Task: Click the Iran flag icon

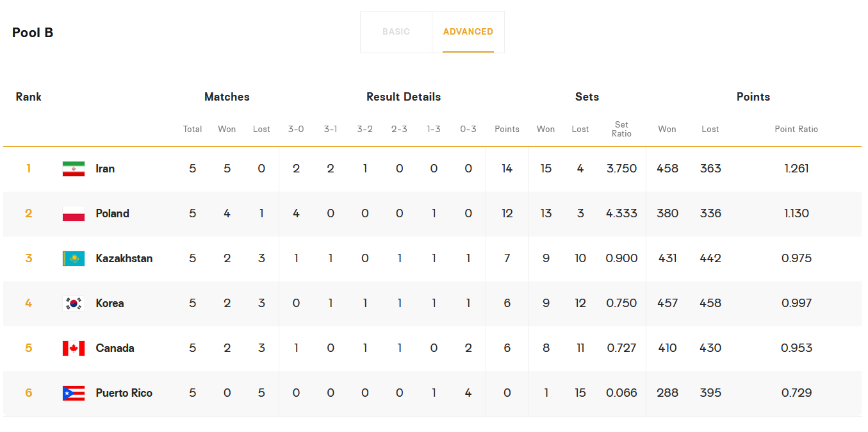Action: point(74,169)
